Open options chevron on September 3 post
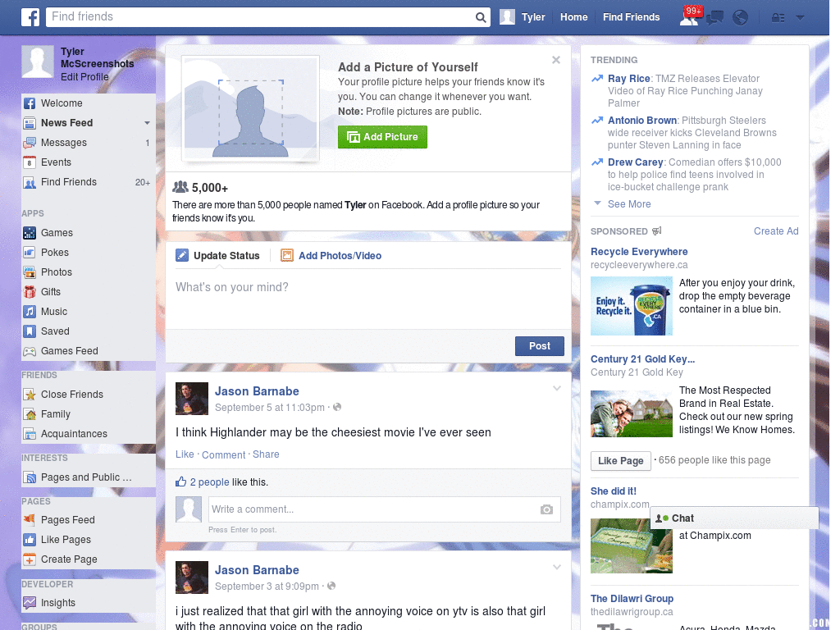 [557, 567]
